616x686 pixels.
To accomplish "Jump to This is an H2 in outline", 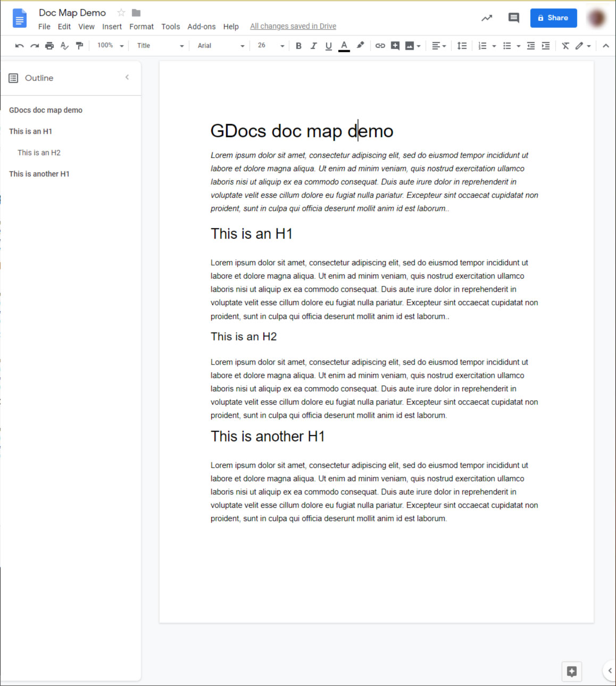I will tap(39, 153).
